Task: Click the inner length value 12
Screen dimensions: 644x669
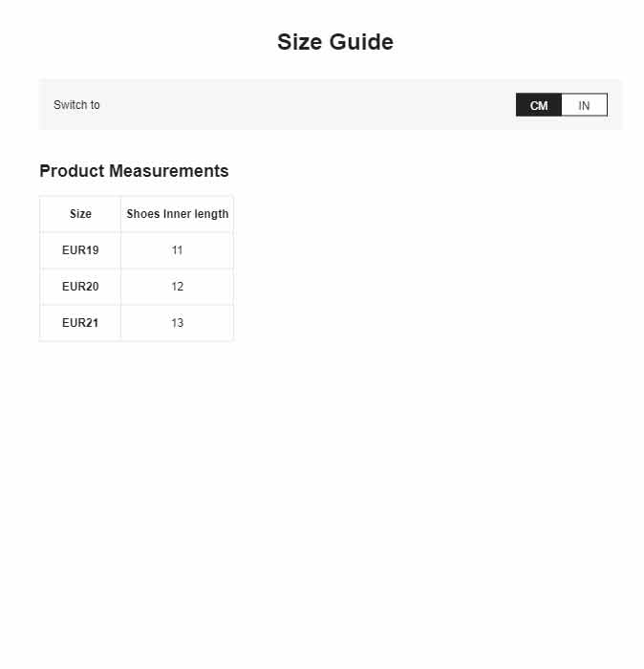Action: tap(177, 287)
